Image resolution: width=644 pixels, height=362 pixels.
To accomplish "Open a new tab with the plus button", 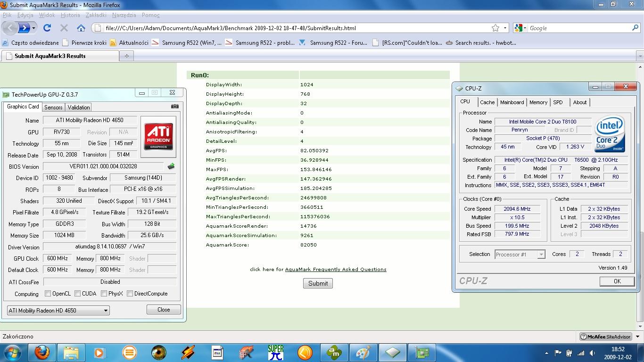I will (x=126, y=56).
